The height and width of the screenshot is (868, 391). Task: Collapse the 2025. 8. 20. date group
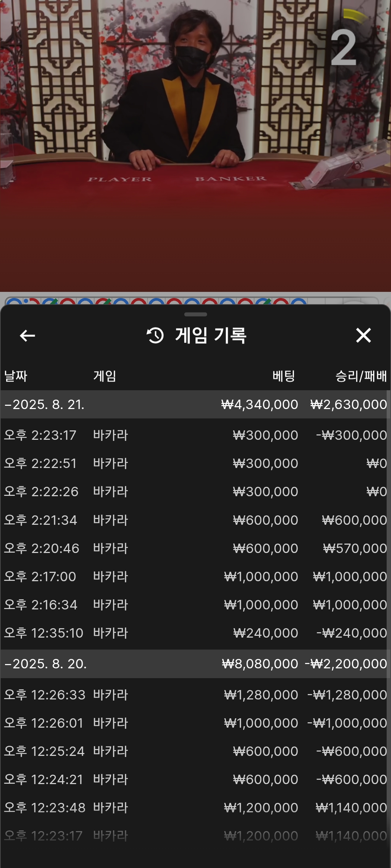(x=195, y=664)
